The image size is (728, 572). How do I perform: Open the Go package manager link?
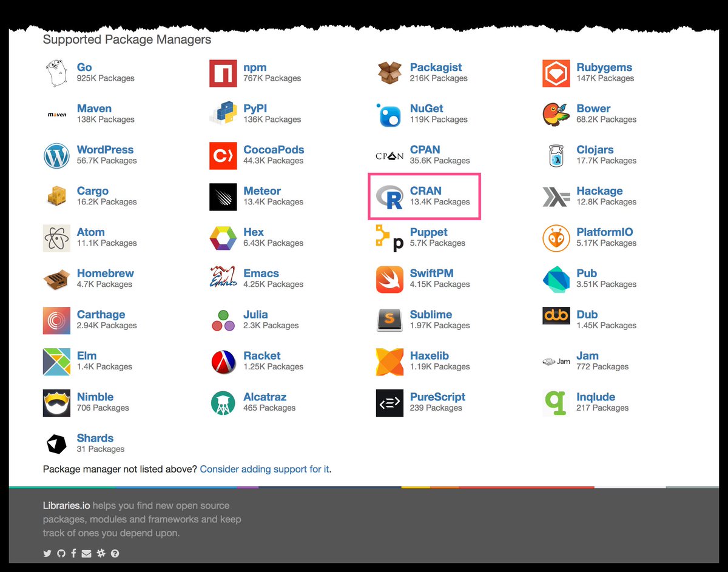pyautogui.click(x=84, y=67)
